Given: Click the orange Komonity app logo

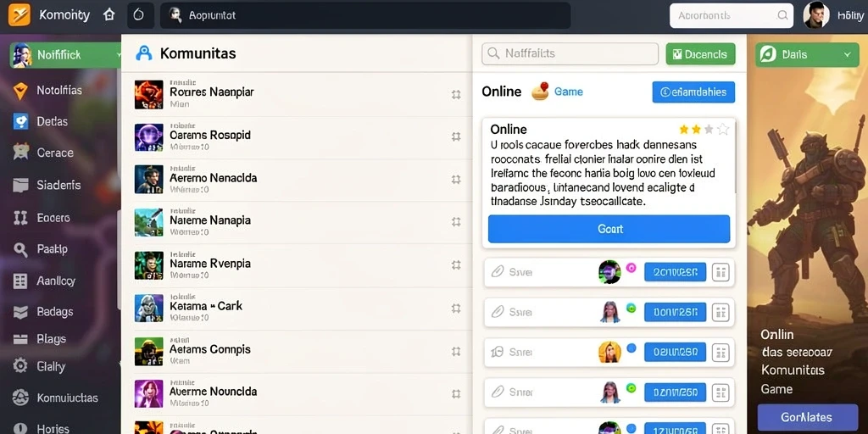Looking at the screenshot, I should pos(19,15).
